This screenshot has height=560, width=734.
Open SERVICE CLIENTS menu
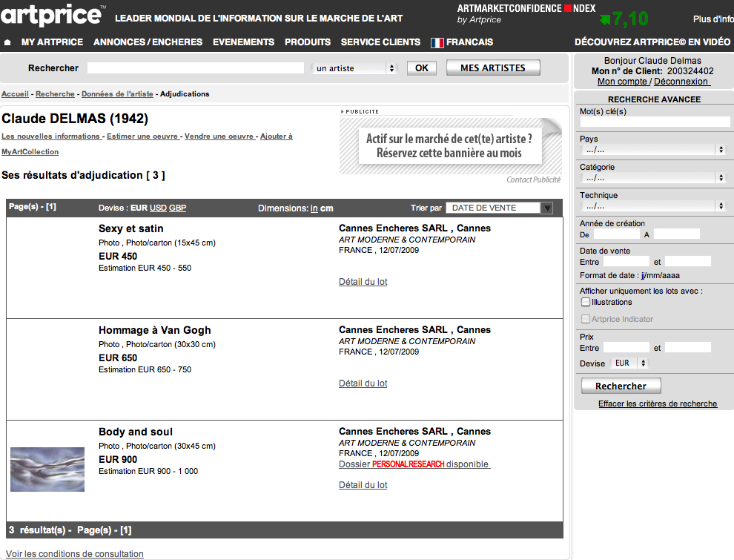point(380,42)
